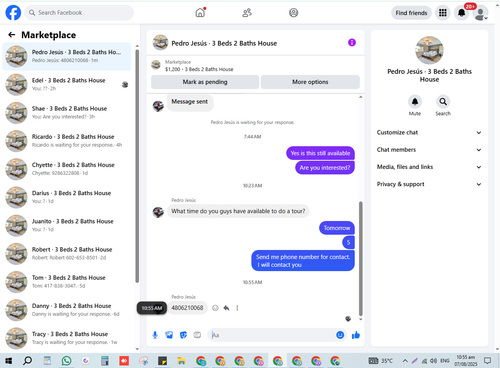Open Pedro Jesús chat header title
Image resolution: width=500 pixels, height=368 pixels.
tap(224, 43)
